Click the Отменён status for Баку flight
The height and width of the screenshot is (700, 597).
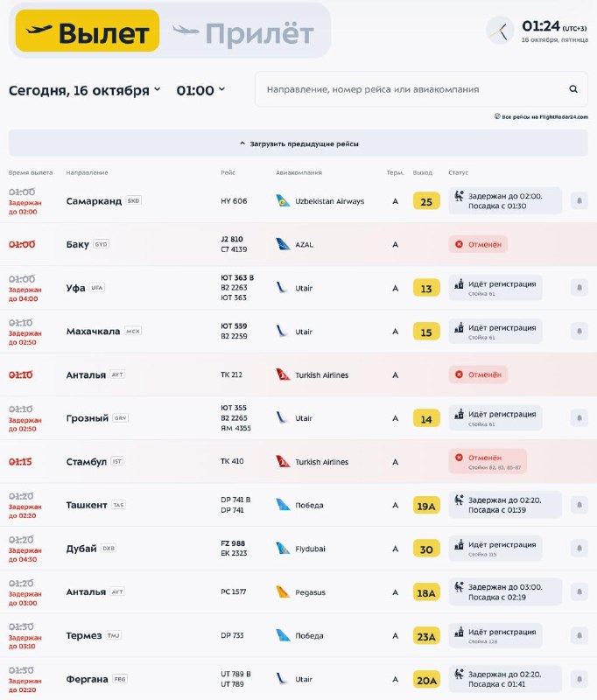[x=478, y=244]
